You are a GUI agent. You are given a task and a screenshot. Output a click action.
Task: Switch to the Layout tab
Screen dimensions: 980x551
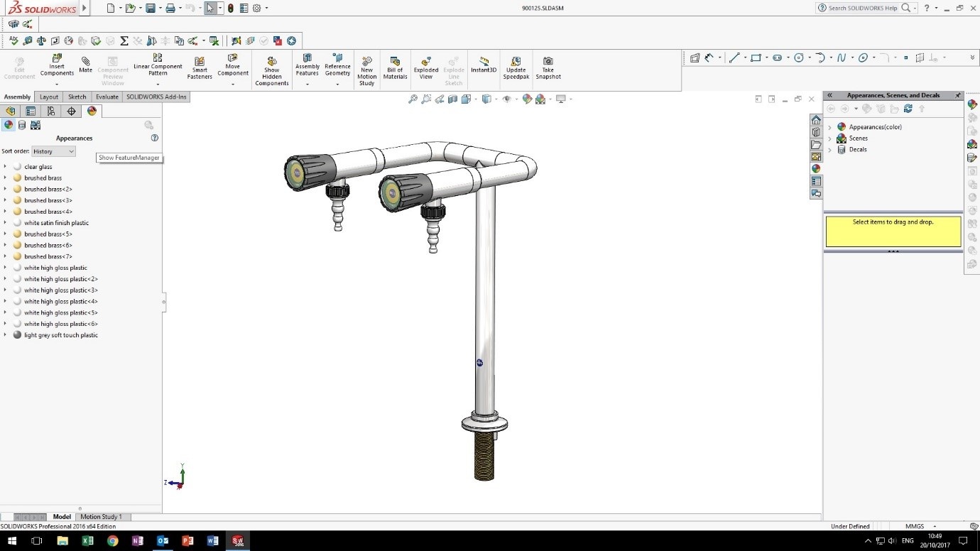[49, 97]
